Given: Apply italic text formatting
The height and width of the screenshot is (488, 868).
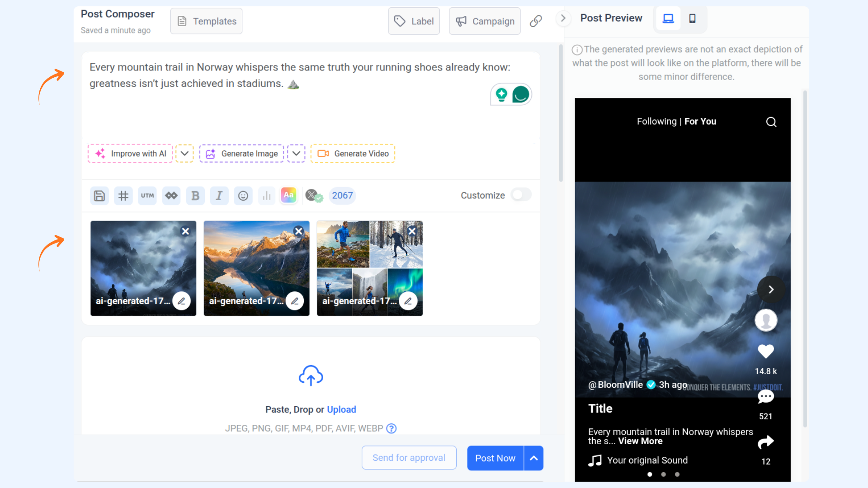Looking at the screenshot, I should (219, 196).
